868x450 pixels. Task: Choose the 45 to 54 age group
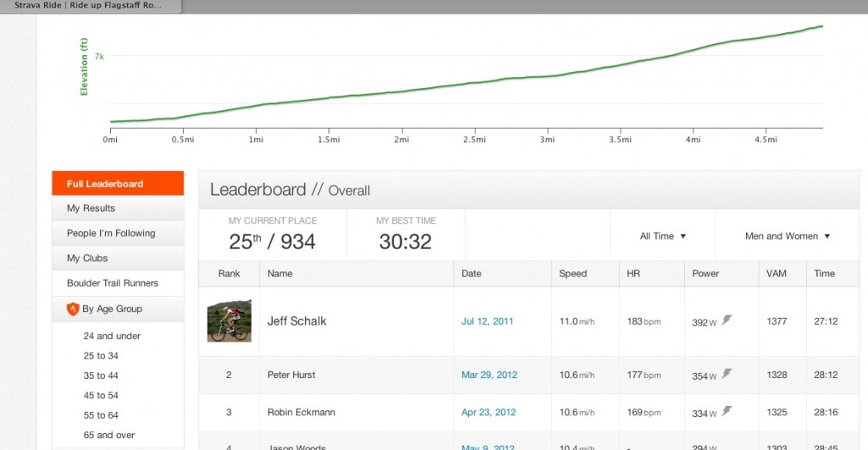101,396
